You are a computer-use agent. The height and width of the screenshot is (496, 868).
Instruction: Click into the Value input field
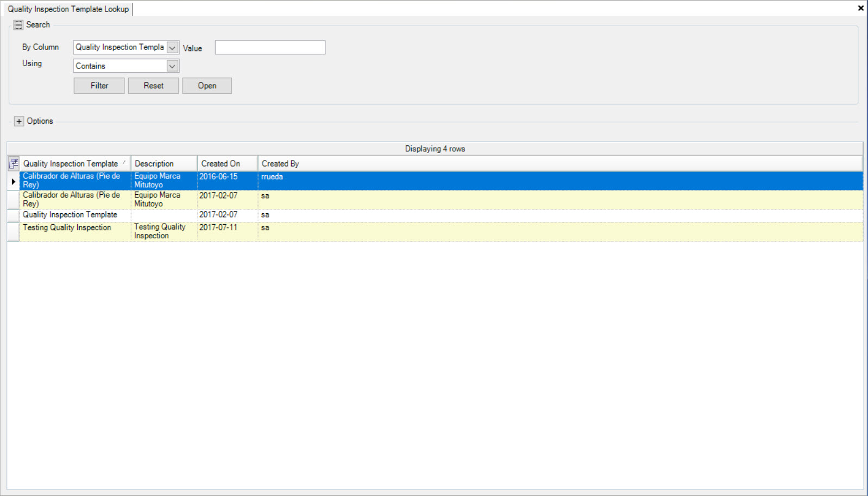[x=270, y=47]
